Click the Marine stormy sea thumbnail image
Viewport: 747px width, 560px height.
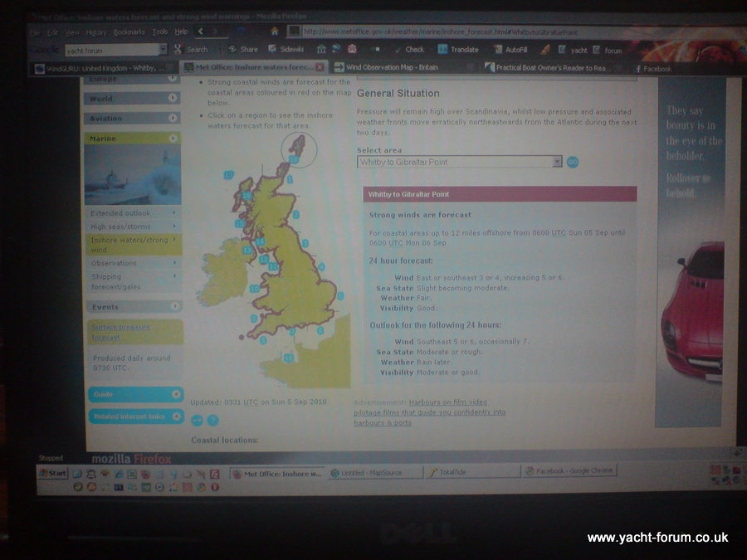coord(133,174)
